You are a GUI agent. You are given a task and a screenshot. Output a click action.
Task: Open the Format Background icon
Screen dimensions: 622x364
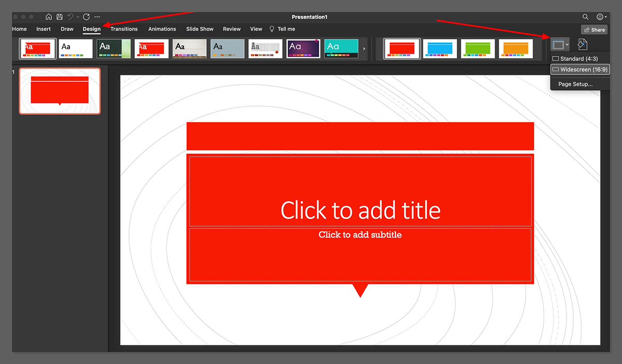click(x=583, y=45)
